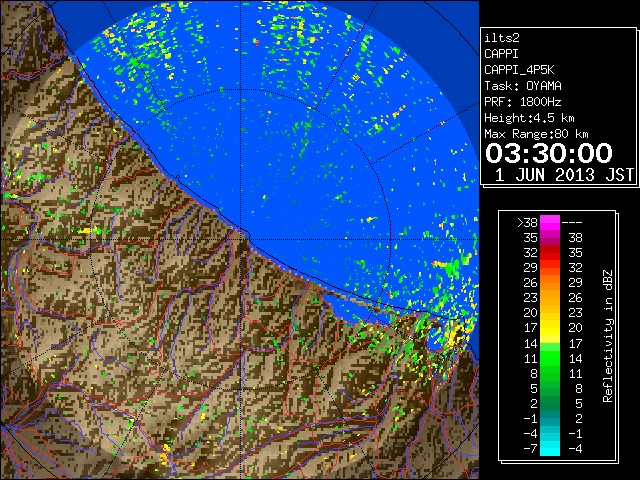
Task: Click the 'Task: OYAMA' line
Action: click(x=523, y=86)
